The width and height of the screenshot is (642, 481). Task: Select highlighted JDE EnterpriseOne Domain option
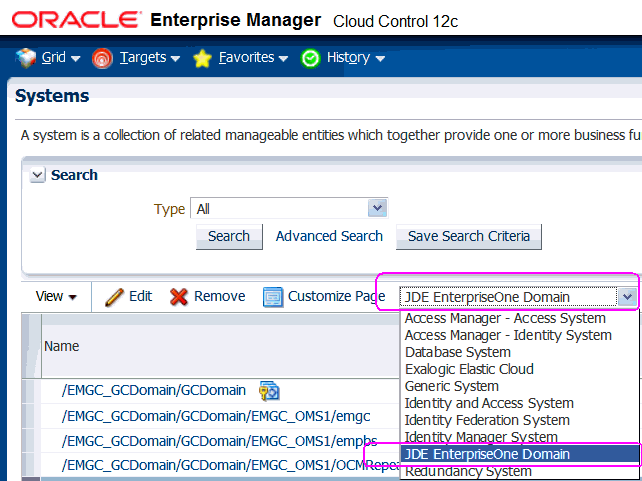pyautogui.click(x=519, y=454)
